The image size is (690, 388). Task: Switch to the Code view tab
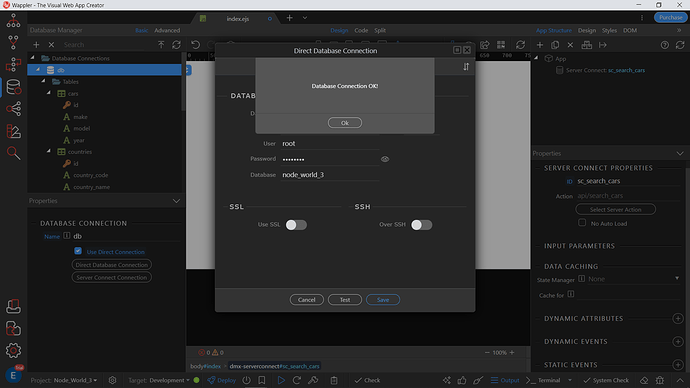coord(361,30)
